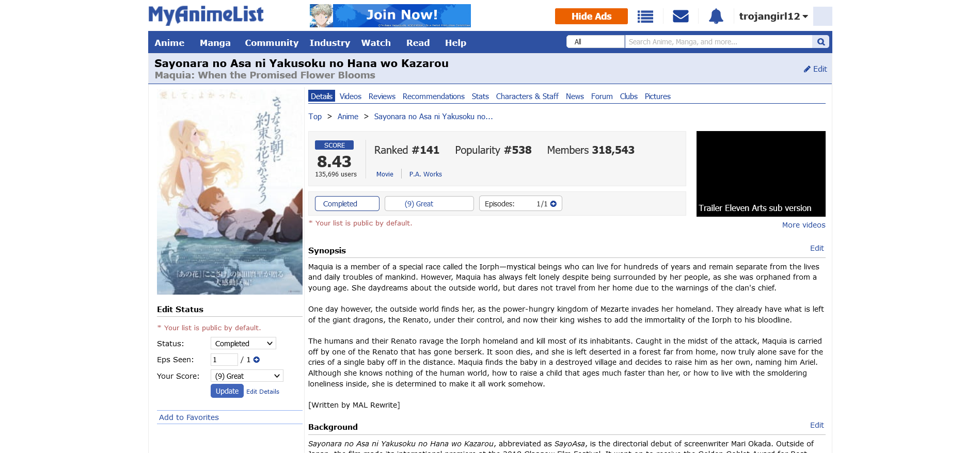The width and height of the screenshot is (980, 453).
Task: Play Trailer Eleven Arts sub version video
Action: [x=761, y=174]
